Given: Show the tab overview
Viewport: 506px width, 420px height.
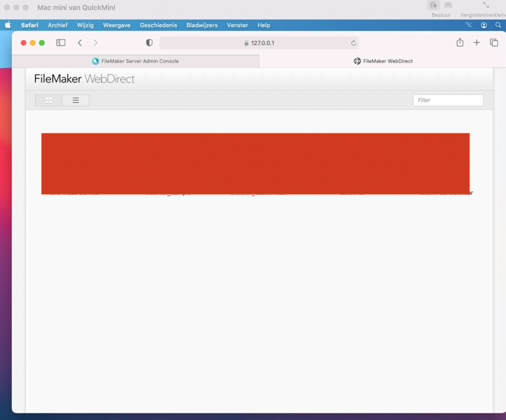Looking at the screenshot, I should click(494, 43).
